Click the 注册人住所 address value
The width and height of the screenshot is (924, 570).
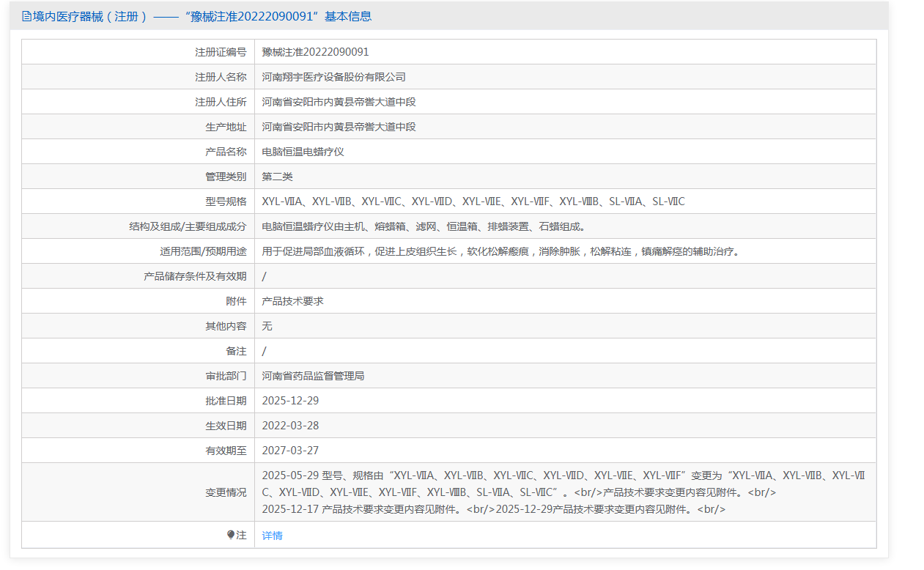coord(339,102)
